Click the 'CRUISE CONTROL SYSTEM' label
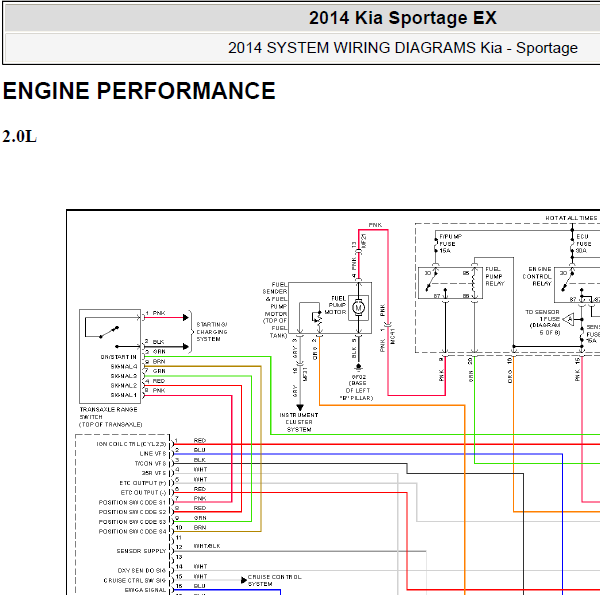Image resolution: width=600 pixels, height=595 pixels. pyautogui.click(x=275, y=580)
